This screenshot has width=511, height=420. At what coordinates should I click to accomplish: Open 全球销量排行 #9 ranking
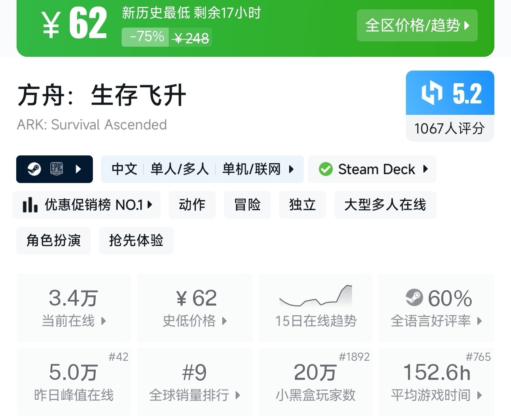coord(195,382)
